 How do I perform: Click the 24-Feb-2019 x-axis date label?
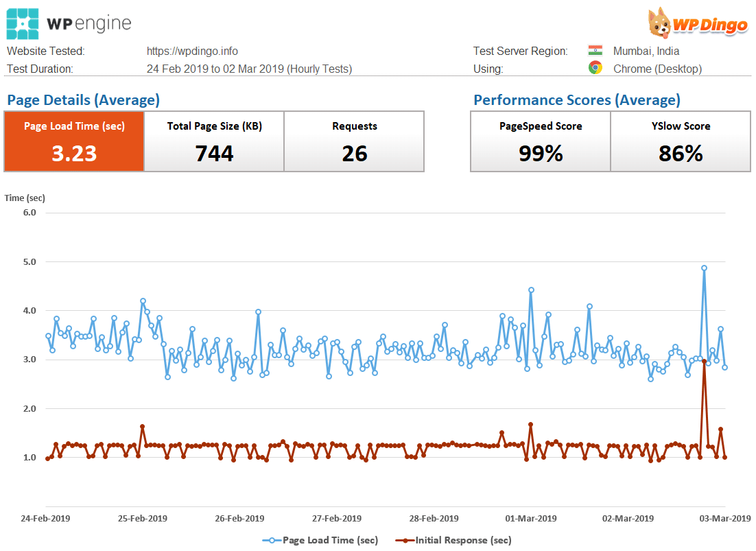[x=45, y=518]
